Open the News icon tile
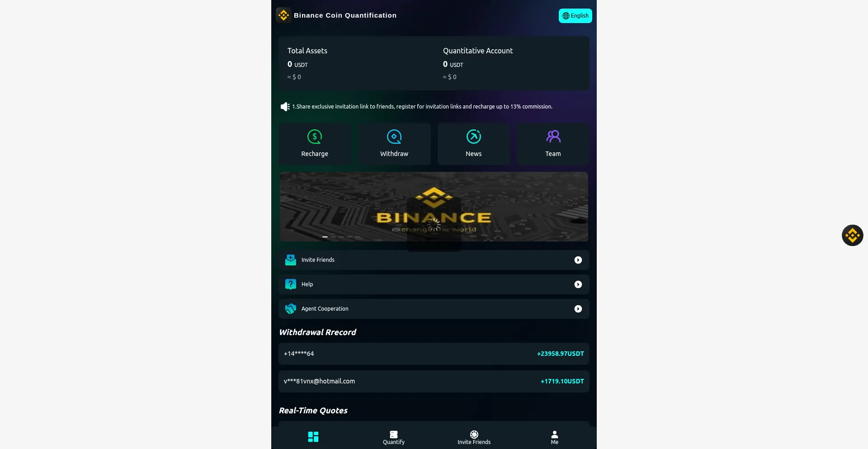This screenshot has width=868, height=449. [x=474, y=144]
